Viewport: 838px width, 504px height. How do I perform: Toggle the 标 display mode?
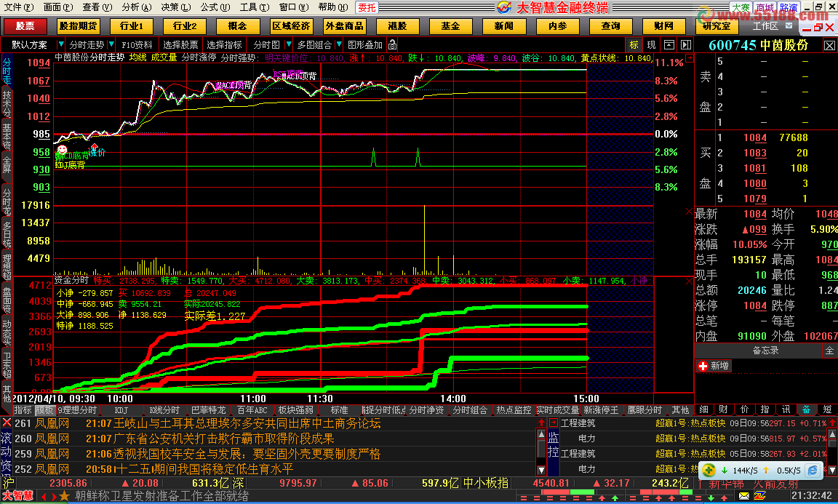pyautogui.click(x=634, y=45)
